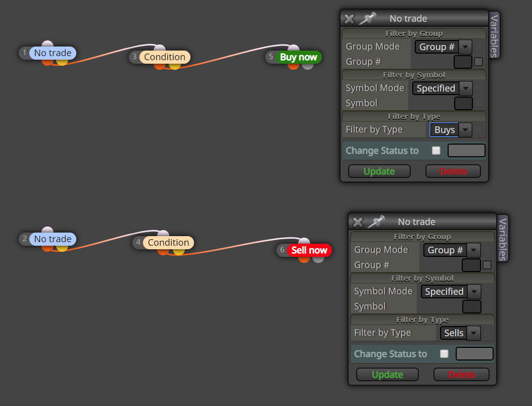Click orange output connector of Sell now node
The height and width of the screenshot is (406, 532).
(304, 259)
